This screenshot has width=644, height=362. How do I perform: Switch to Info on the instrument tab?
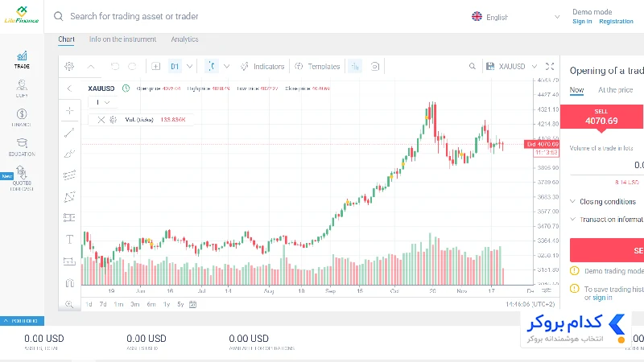(122, 39)
